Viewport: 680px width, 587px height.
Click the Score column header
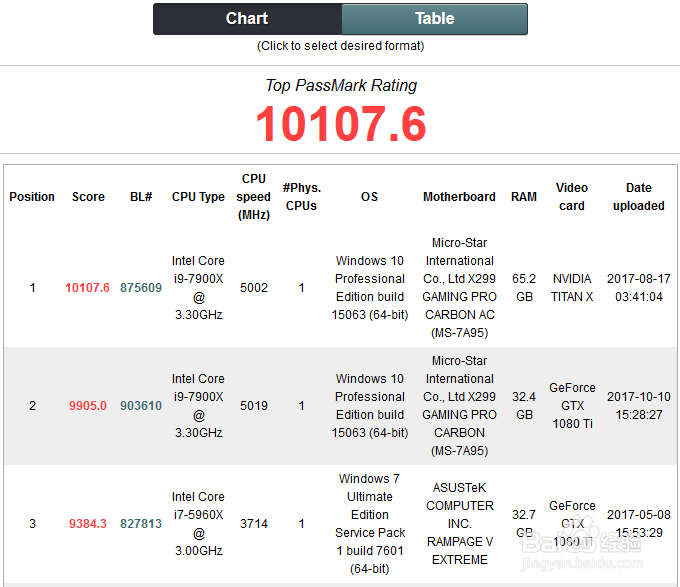click(x=88, y=197)
